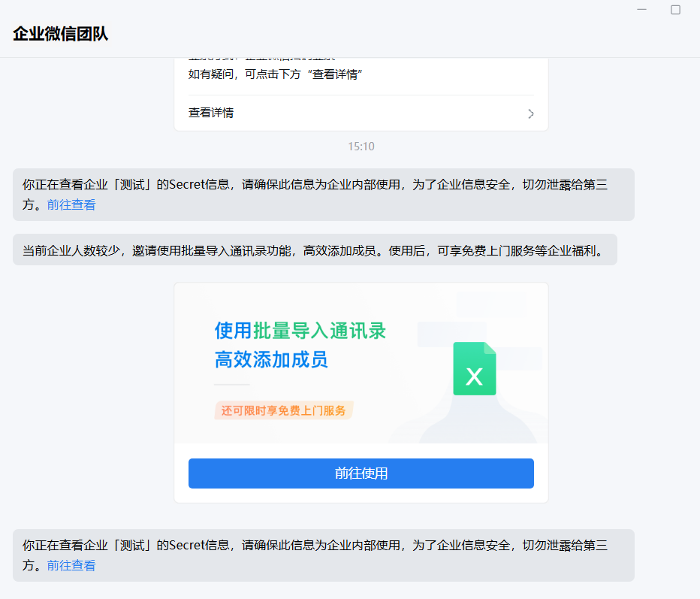Click the green Excel file icon
Viewport: 700px width, 599px height.
tap(475, 368)
